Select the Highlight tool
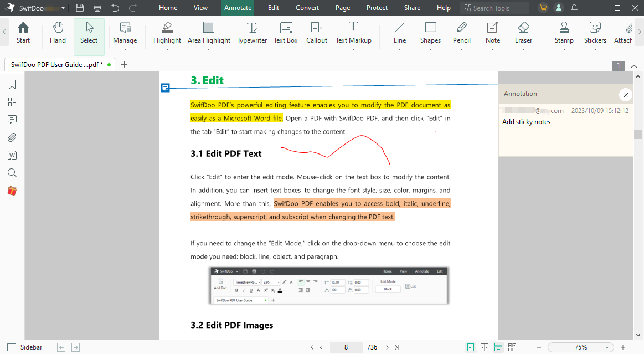This screenshot has width=644, height=354. [x=167, y=33]
